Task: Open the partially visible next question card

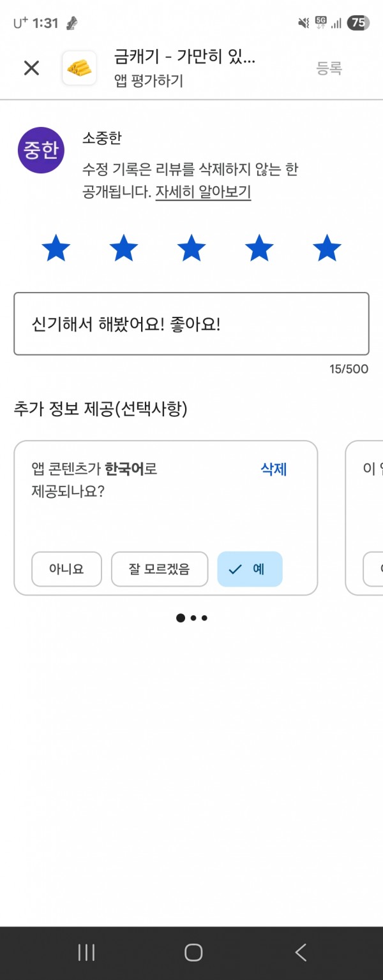Action: [x=364, y=518]
